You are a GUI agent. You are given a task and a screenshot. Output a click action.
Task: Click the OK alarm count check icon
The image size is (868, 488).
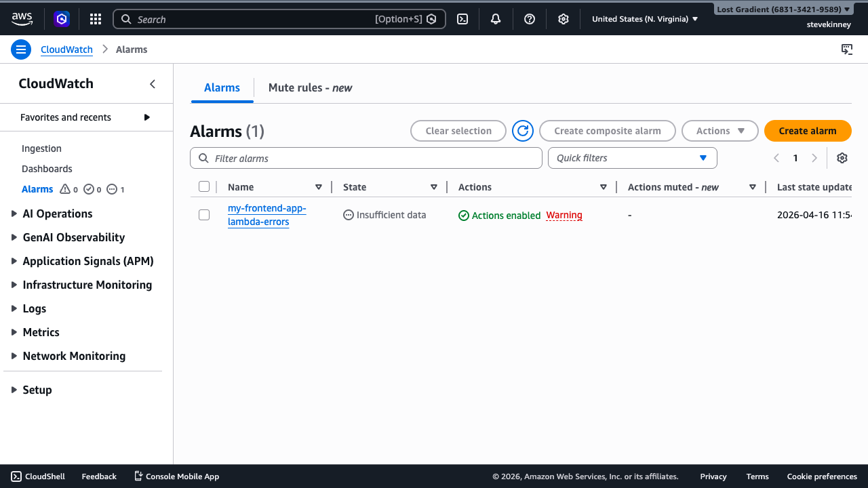click(x=88, y=189)
